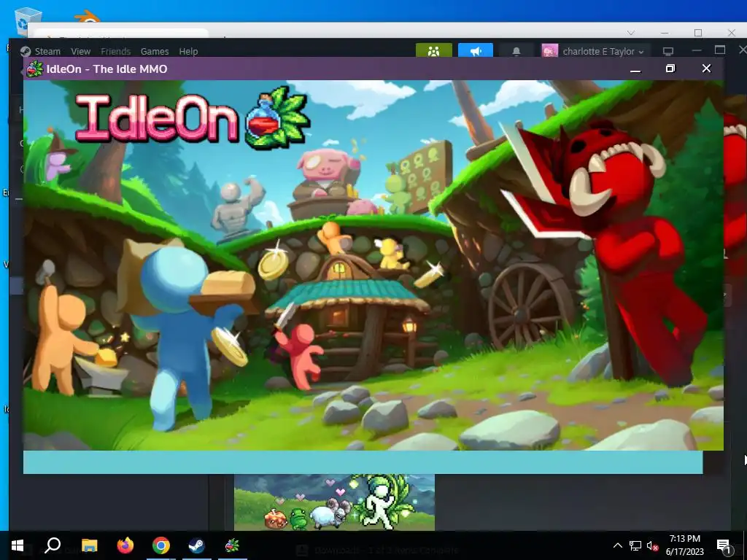The height and width of the screenshot is (560, 747).
Task: Click the Steam user avatar
Action: [x=550, y=51]
